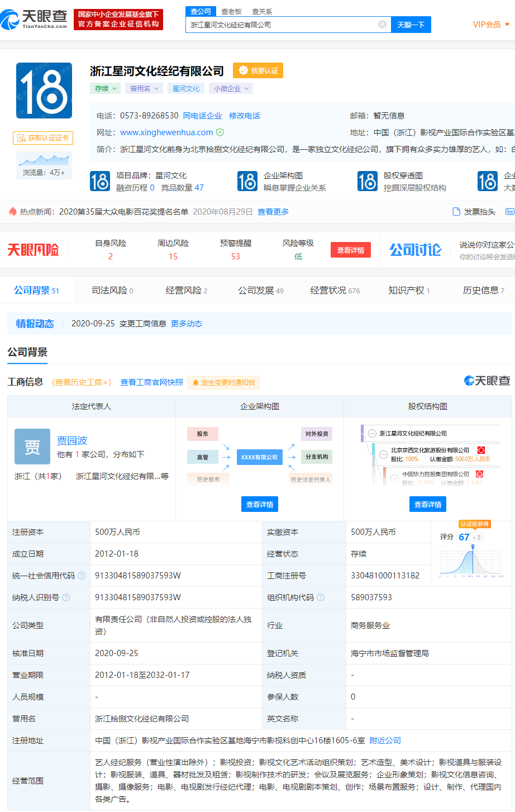Click the red 查看详情 risk button
The width and height of the screenshot is (515, 812).
click(351, 250)
